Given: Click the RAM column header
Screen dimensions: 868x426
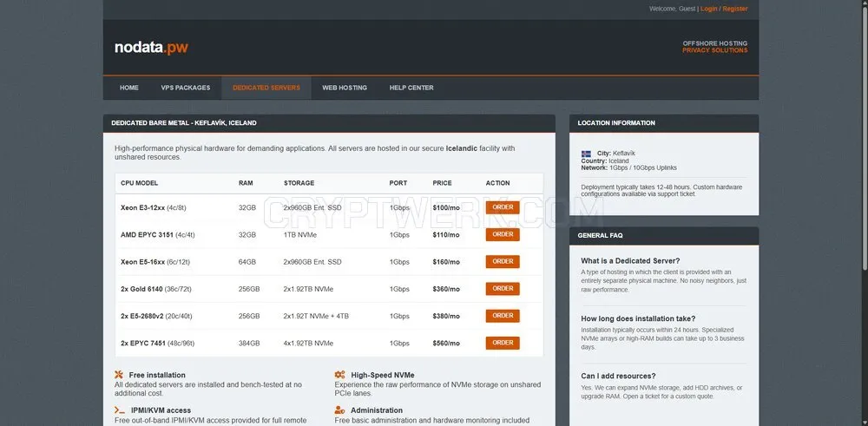Looking at the screenshot, I should 246,183.
